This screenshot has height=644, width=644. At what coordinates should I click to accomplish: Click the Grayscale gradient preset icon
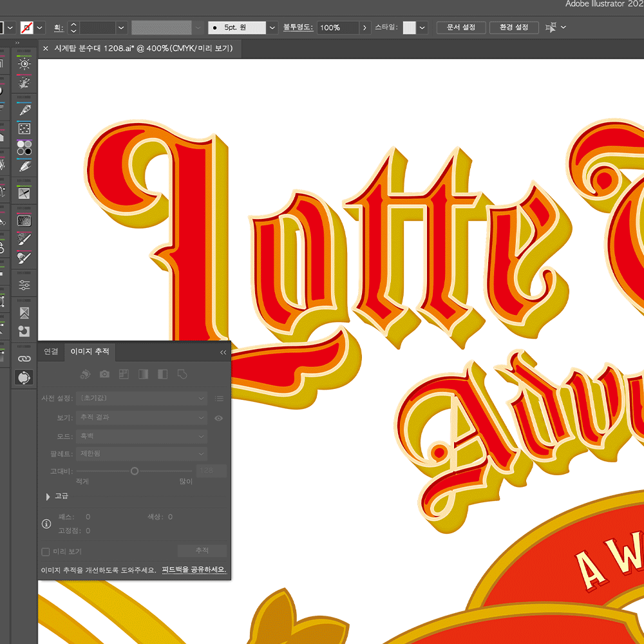click(x=144, y=374)
